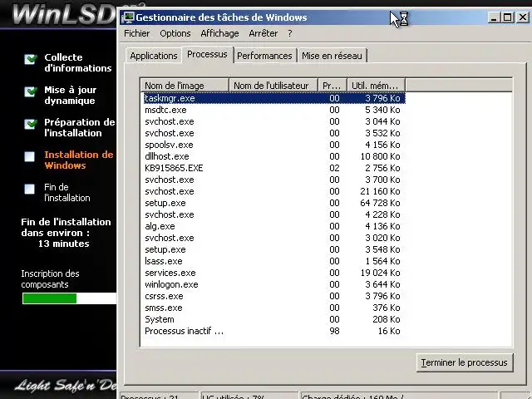
Task: Minimize the Task Manager window
Action: tap(494, 17)
